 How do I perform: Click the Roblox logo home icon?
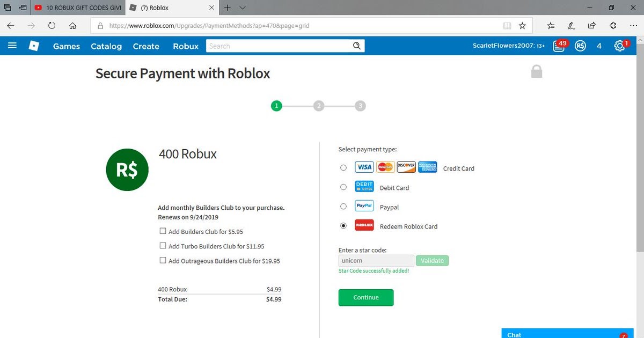[34, 46]
